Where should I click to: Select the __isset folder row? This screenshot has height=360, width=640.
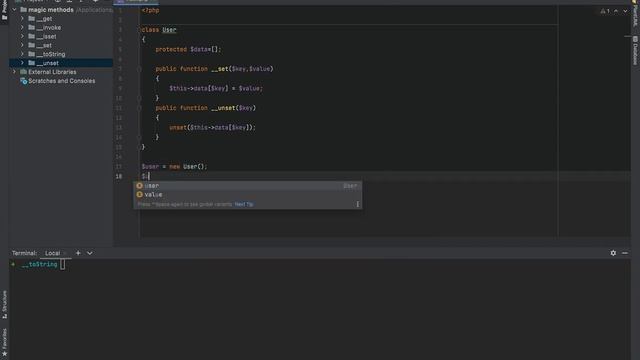(x=61, y=36)
